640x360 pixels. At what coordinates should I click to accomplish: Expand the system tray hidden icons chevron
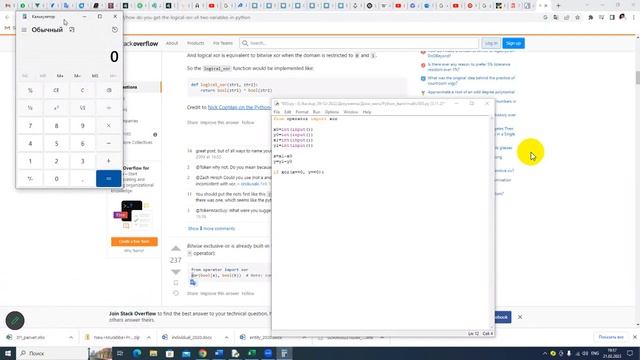(544, 353)
